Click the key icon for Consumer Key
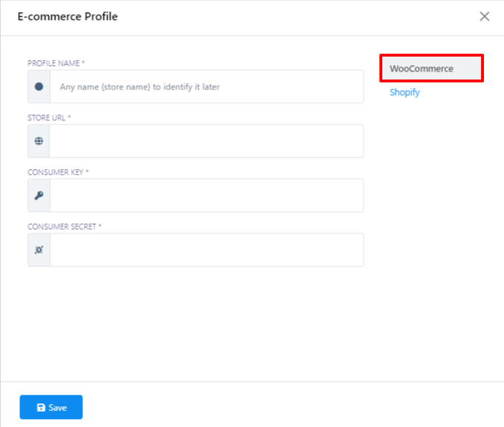Screen dimensions: 504x427 coord(39,196)
